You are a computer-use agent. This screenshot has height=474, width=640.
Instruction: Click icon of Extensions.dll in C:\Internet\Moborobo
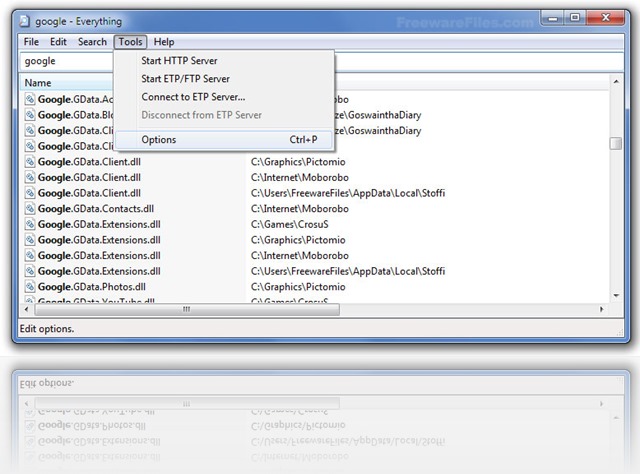pyautogui.click(x=30, y=255)
